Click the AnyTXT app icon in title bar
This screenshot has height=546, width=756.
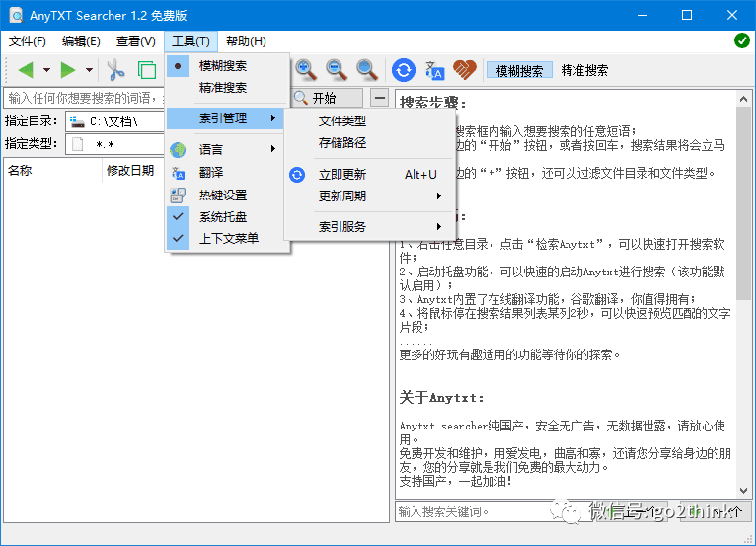click(16, 15)
